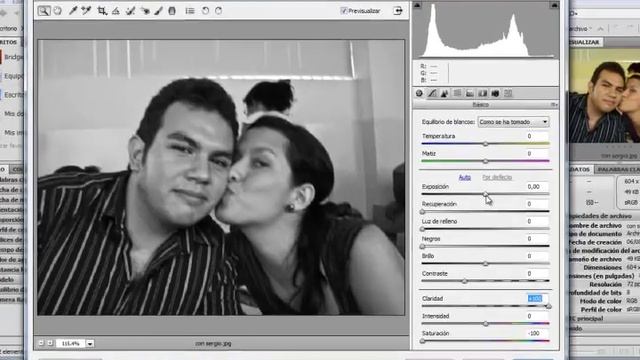Click the Brillo slider handle
The image size is (640, 360).
tap(485, 264)
